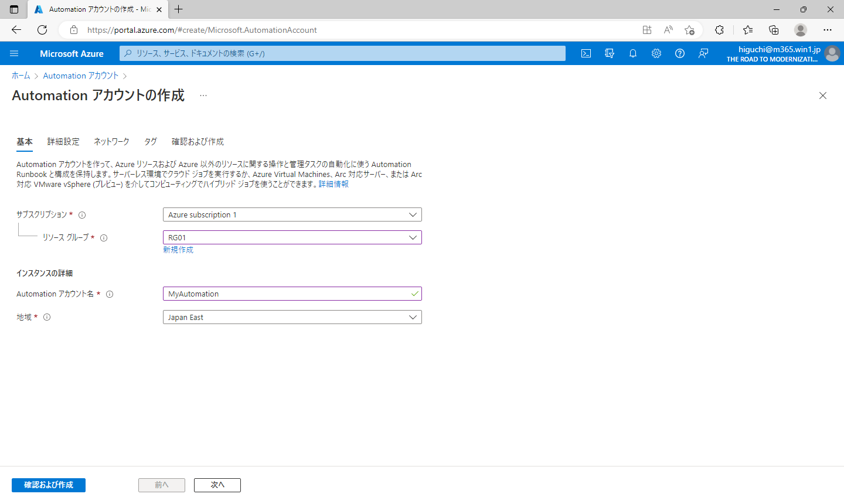Viewport: 844px width, 504px height.
Task: Open the Help question mark icon
Action: coord(680,53)
